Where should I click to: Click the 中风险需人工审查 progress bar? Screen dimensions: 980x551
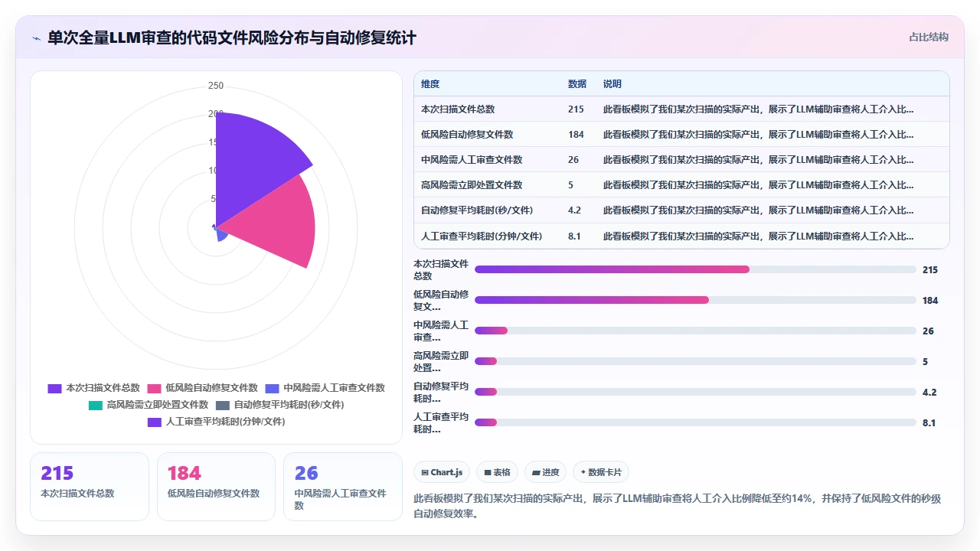click(x=695, y=331)
